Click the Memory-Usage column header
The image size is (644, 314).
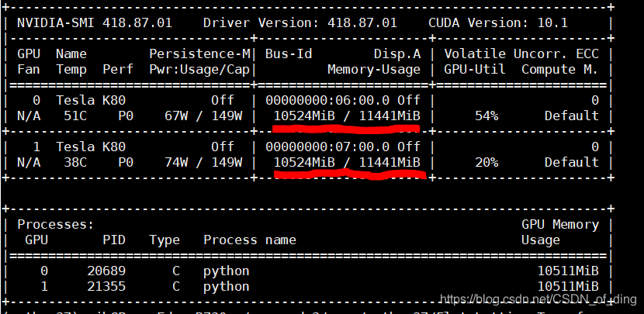[374, 69]
